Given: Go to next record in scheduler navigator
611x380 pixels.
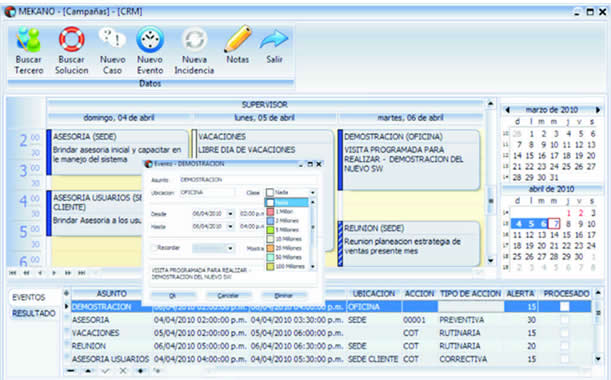Looking at the screenshot, I should click(x=54, y=273).
